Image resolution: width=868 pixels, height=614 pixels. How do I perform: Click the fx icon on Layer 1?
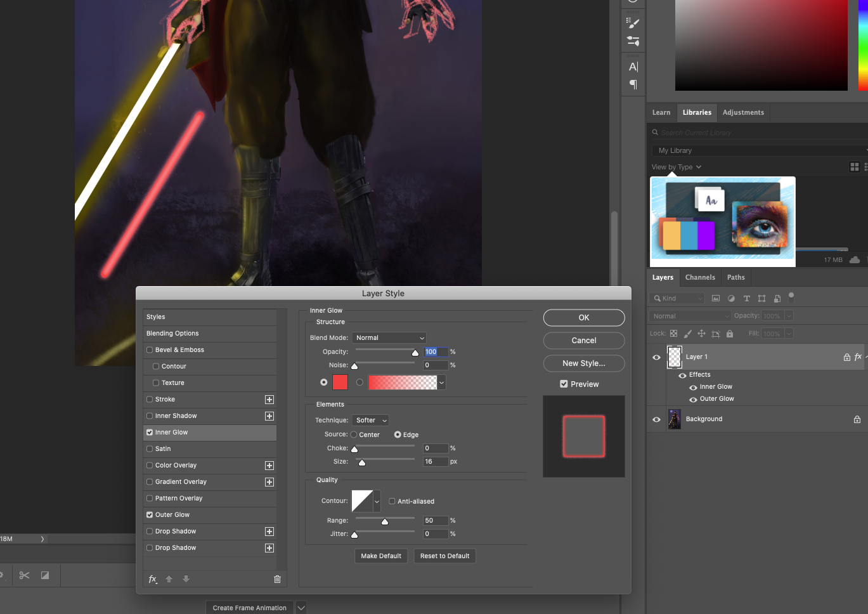click(x=858, y=357)
